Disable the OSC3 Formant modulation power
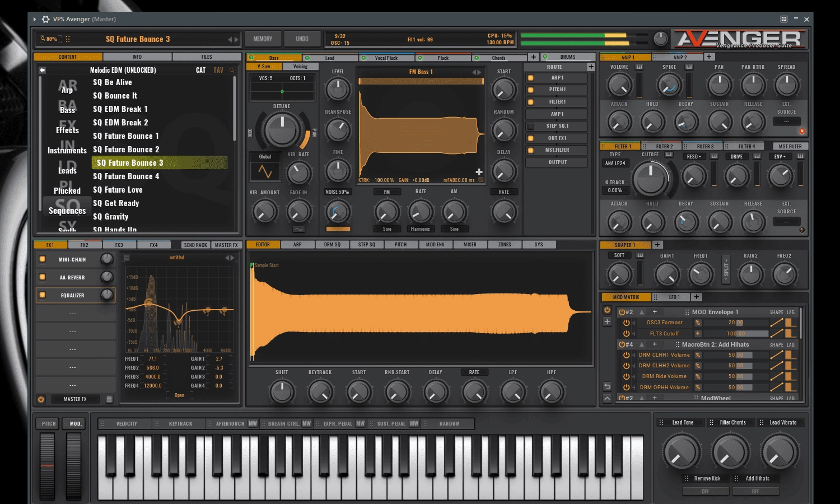840x504 pixels. click(x=626, y=323)
